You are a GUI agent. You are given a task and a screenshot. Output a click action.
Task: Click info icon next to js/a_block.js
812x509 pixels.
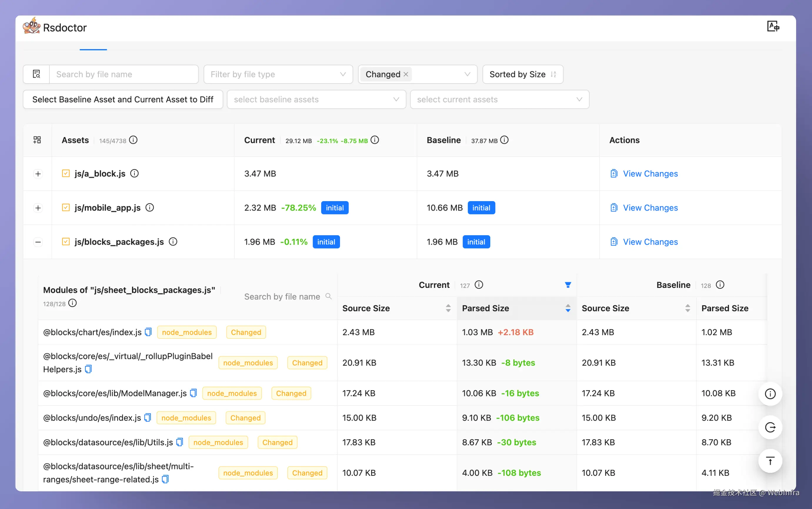click(x=134, y=173)
